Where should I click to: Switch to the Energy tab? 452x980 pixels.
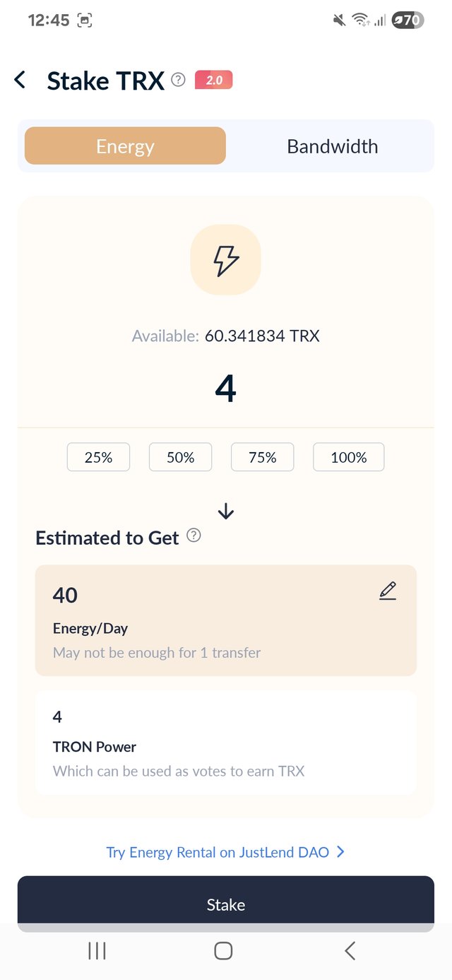click(125, 146)
